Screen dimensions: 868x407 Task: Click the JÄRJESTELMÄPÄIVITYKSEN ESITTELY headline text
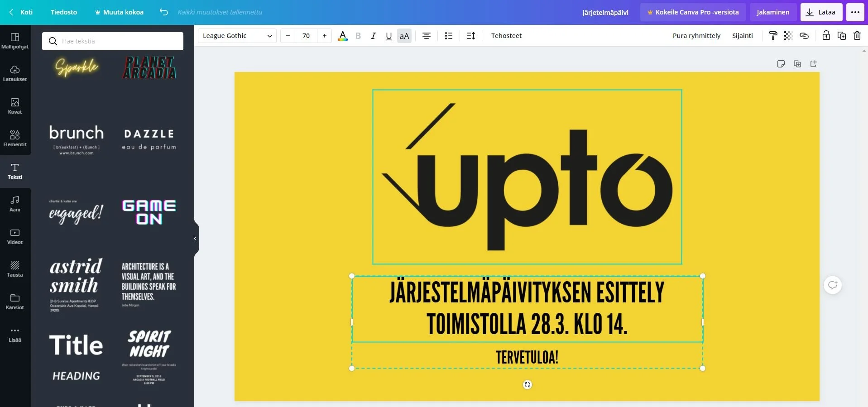[x=527, y=292]
